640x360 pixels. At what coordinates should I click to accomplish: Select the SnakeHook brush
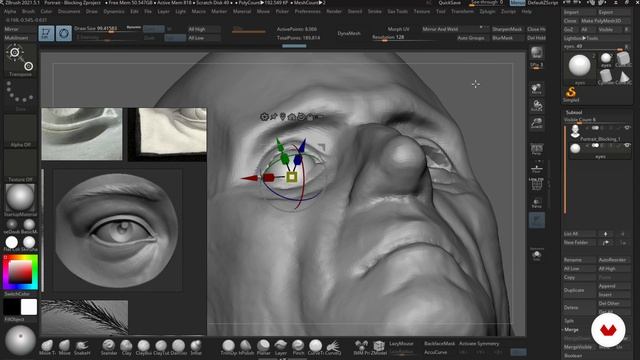[x=82, y=348]
